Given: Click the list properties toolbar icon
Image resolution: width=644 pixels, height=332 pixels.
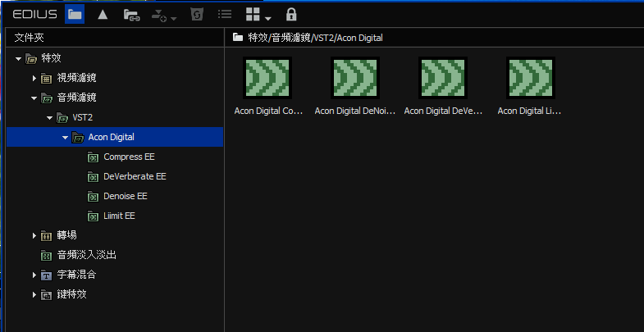Looking at the screenshot, I should pyautogui.click(x=225, y=15).
